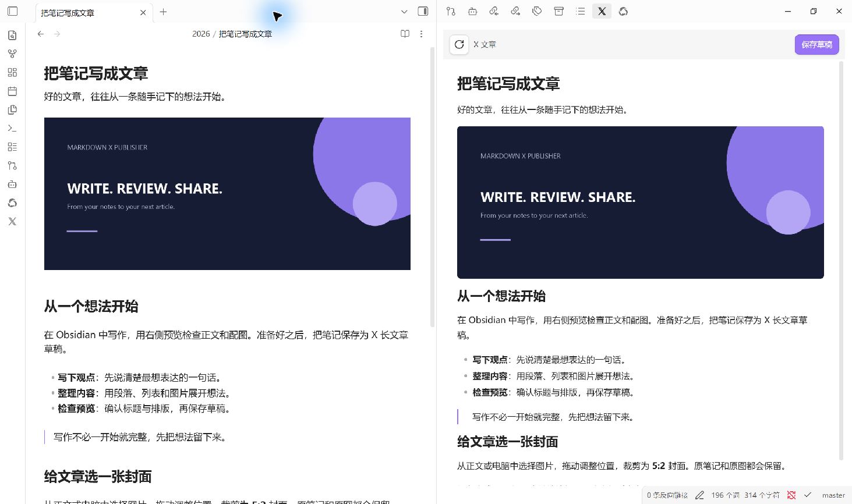Open a new tab
The width and height of the screenshot is (852, 504).
pos(163,12)
